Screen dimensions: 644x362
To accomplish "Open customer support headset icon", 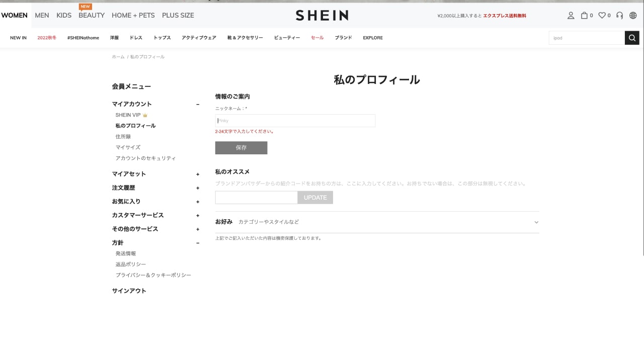I will coord(619,16).
